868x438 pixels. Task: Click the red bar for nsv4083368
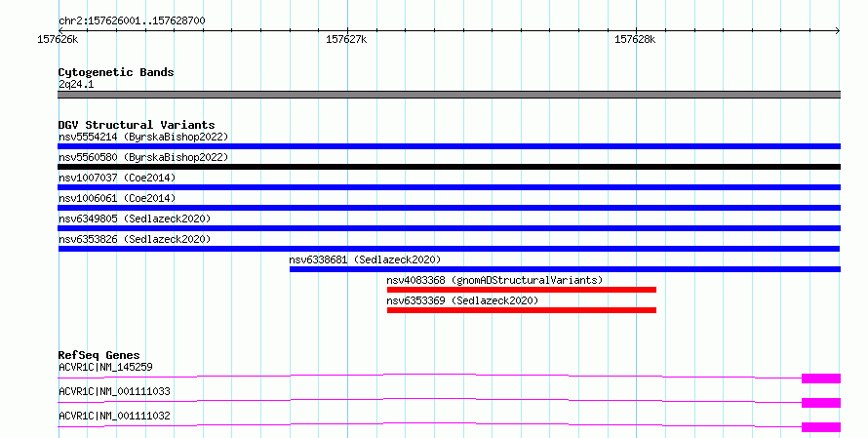[522, 290]
